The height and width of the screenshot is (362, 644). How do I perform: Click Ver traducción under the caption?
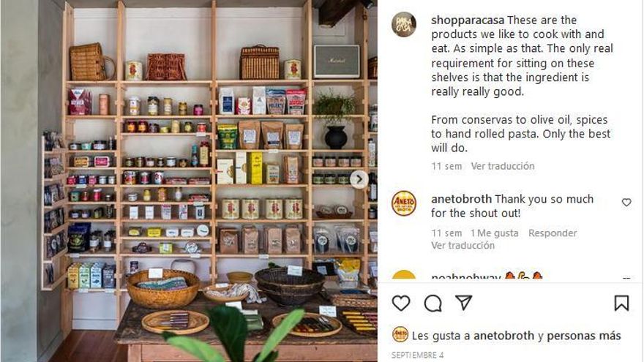point(503,166)
